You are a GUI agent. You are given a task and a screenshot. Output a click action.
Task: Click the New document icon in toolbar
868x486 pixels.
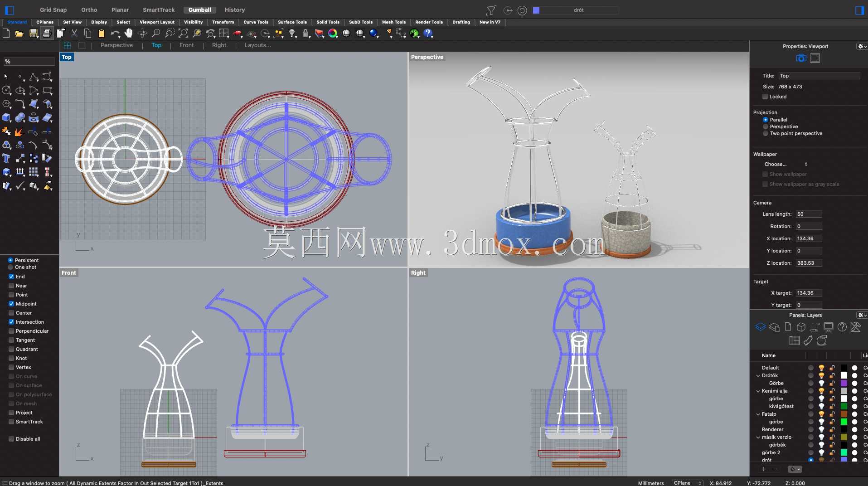(6, 33)
